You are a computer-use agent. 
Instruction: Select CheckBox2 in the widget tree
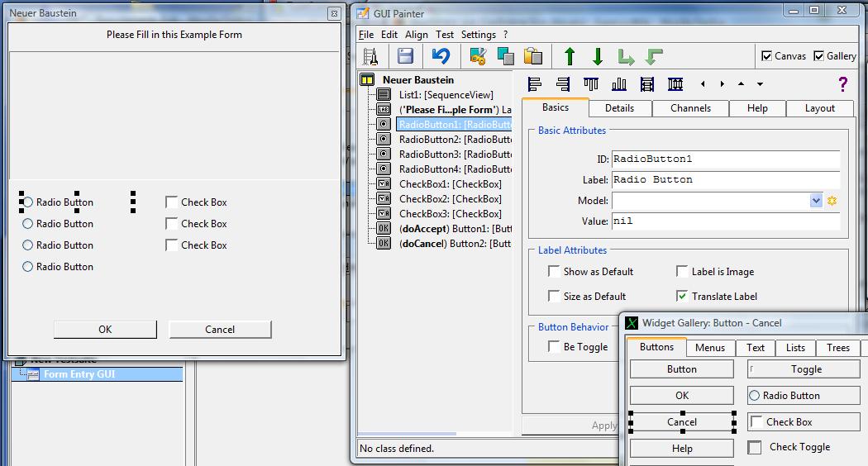click(450, 199)
